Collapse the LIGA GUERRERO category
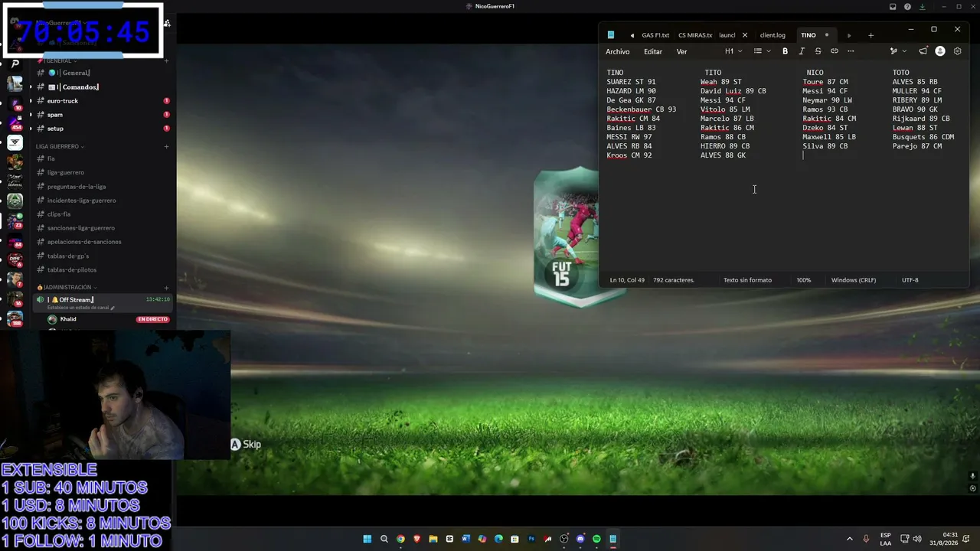980x551 pixels. (59, 146)
